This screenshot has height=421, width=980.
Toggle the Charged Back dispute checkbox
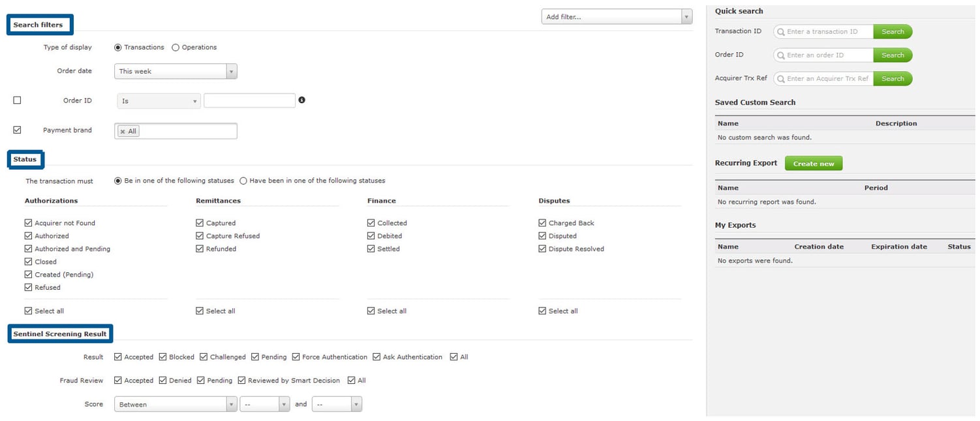[x=542, y=223]
